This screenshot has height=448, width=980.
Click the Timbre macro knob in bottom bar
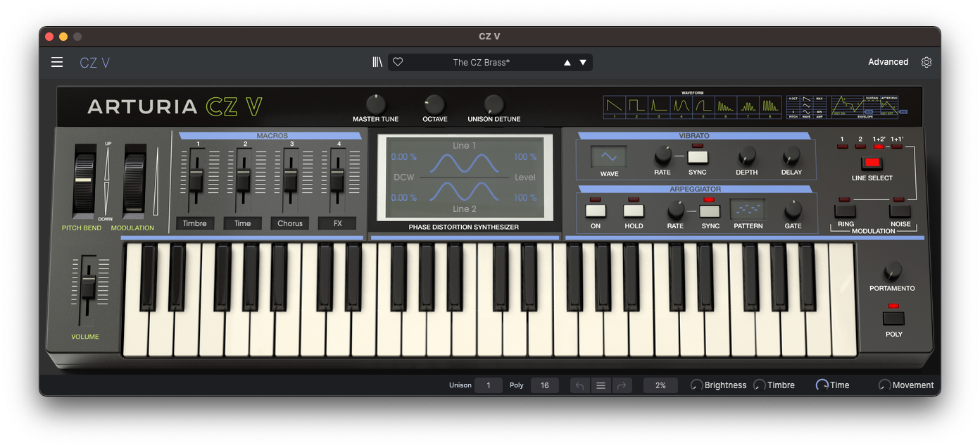(760, 385)
